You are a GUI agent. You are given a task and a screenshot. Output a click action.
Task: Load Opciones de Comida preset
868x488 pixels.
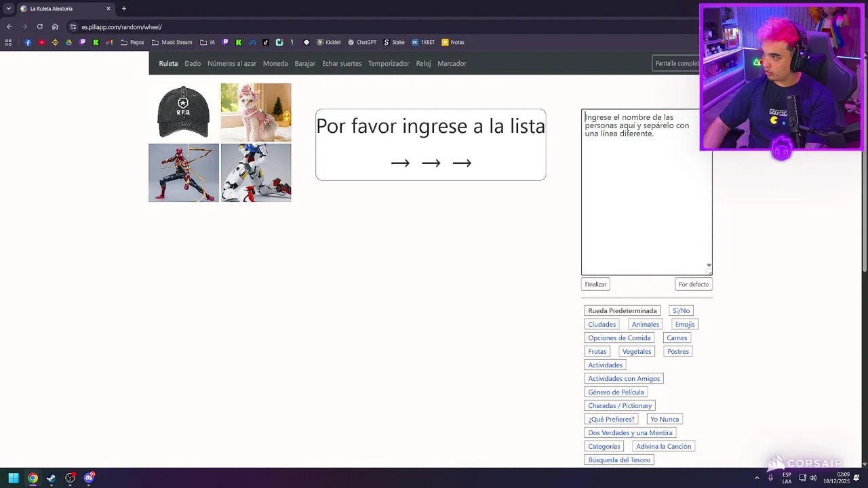pyautogui.click(x=619, y=338)
